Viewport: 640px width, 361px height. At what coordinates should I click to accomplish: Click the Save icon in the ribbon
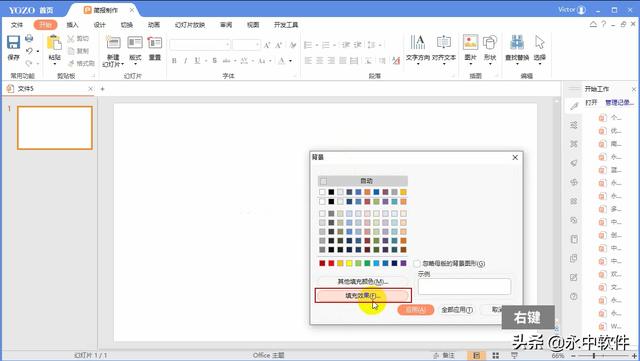coord(13,43)
